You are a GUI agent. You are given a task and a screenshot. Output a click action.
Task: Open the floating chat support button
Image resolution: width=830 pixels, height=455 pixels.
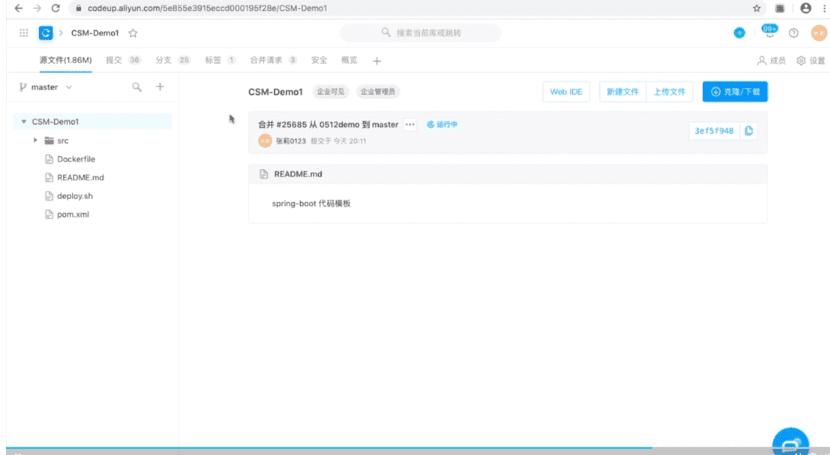790,442
